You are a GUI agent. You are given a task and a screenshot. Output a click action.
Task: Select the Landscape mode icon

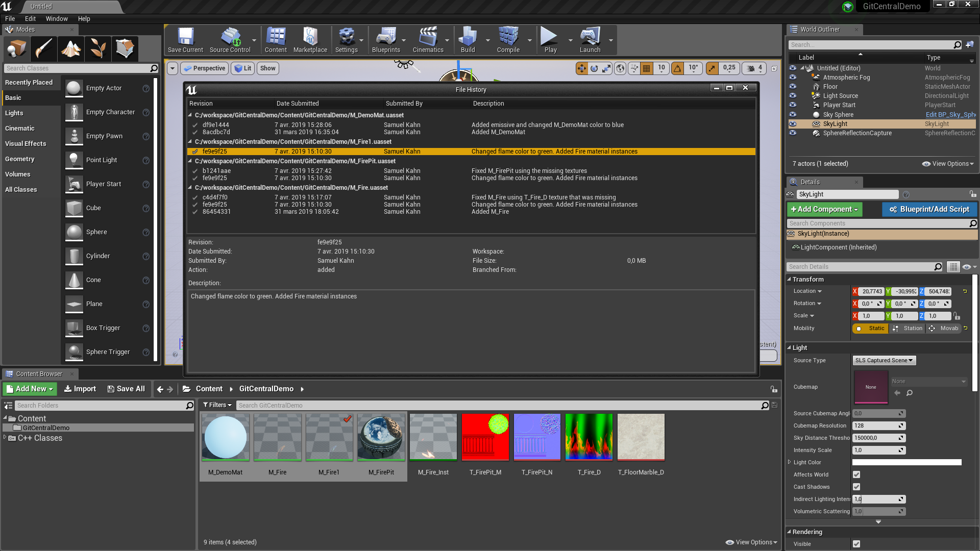(x=71, y=49)
